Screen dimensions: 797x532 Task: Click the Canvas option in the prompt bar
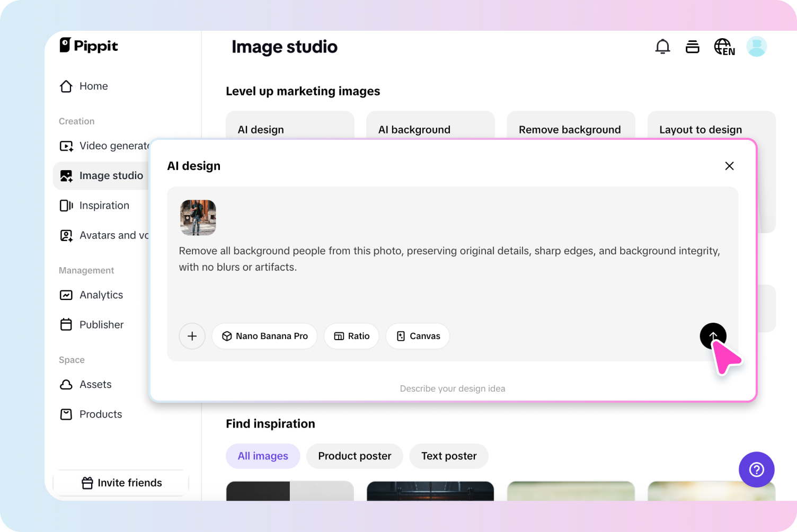(x=417, y=336)
